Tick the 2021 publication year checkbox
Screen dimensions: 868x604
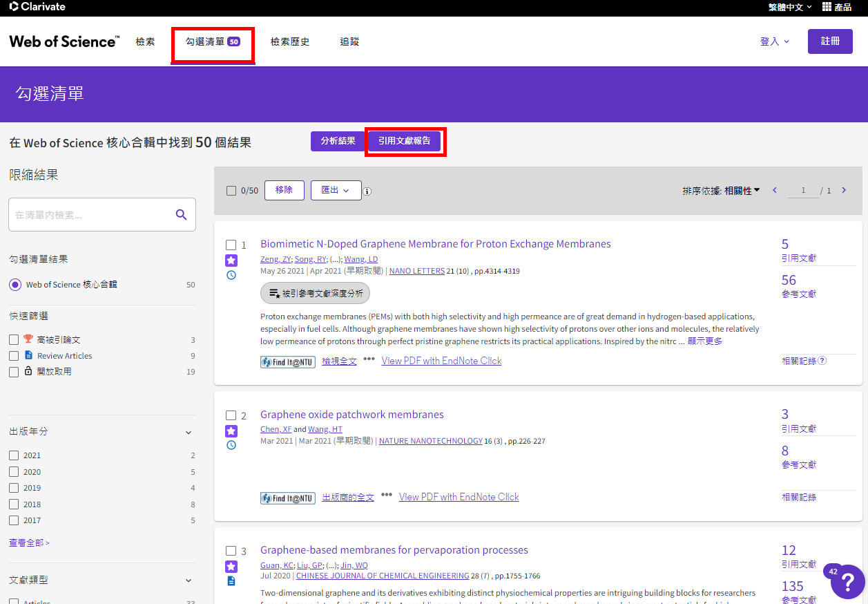[14, 455]
